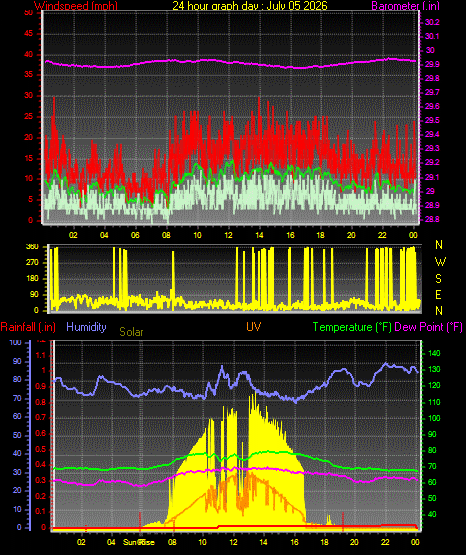This screenshot has height=555, width=466.
Task: Click the '29.9' barometer scale value
Action: pos(432,64)
